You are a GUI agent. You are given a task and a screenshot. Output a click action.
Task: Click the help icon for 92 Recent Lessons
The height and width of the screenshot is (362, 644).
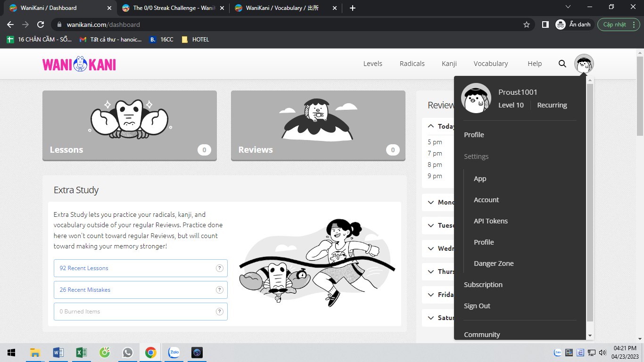tap(219, 268)
